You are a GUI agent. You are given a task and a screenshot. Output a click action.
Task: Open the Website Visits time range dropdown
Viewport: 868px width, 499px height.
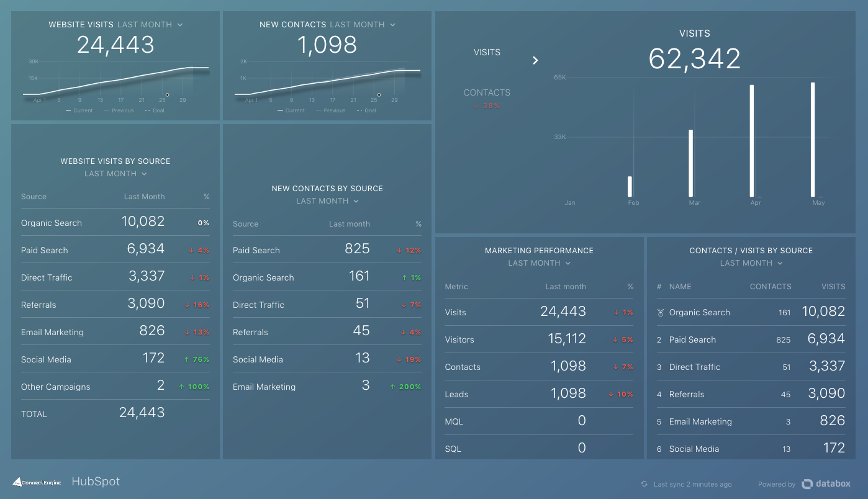coord(180,24)
